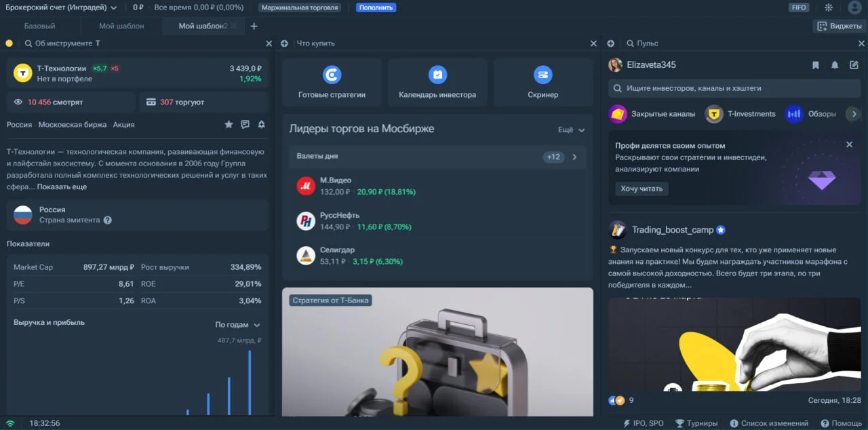
Task: Click the Пополнить button
Action: [376, 7]
